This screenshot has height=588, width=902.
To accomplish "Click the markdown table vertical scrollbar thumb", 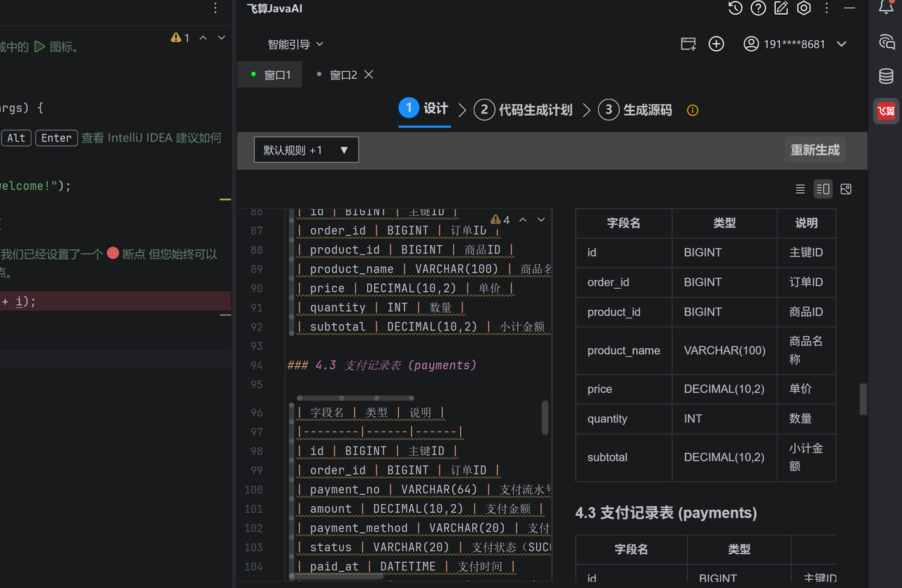I will pos(545,418).
